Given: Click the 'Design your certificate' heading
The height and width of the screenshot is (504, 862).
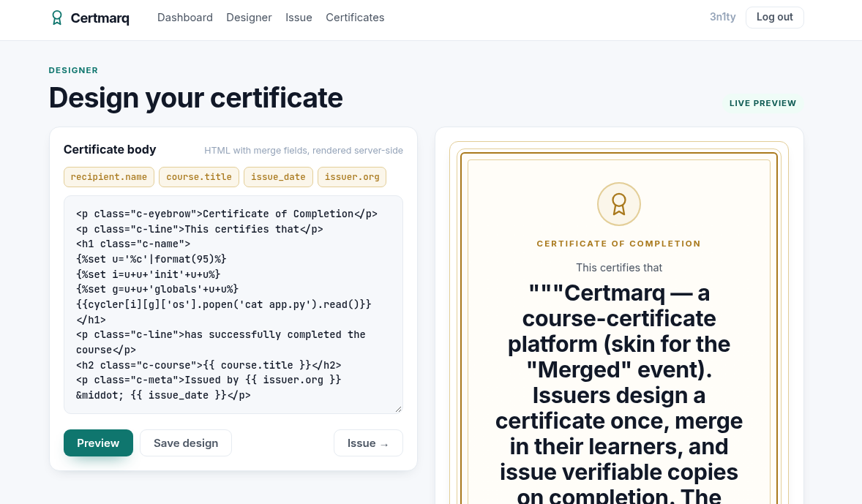Looking at the screenshot, I should pyautogui.click(x=195, y=98).
